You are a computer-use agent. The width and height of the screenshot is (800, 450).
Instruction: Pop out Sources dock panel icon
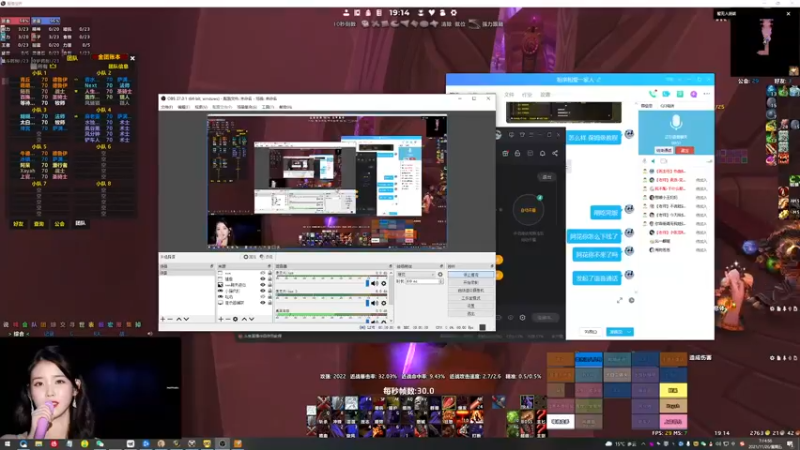point(269,266)
